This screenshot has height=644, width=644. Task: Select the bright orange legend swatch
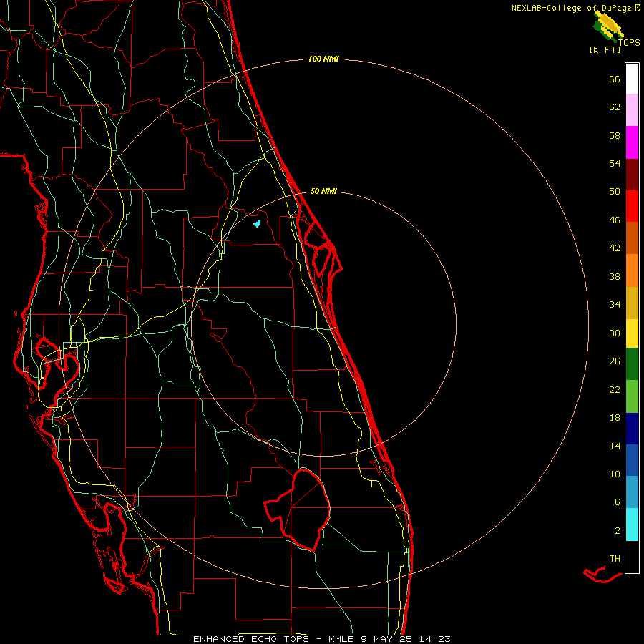click(632, 270)
